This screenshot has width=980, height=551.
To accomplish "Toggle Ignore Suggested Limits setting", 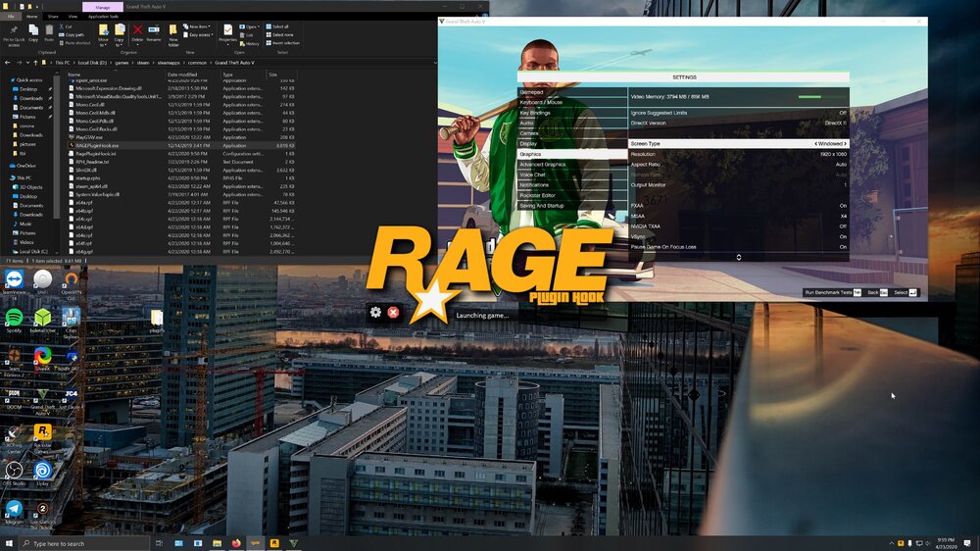I will [738, 113].
